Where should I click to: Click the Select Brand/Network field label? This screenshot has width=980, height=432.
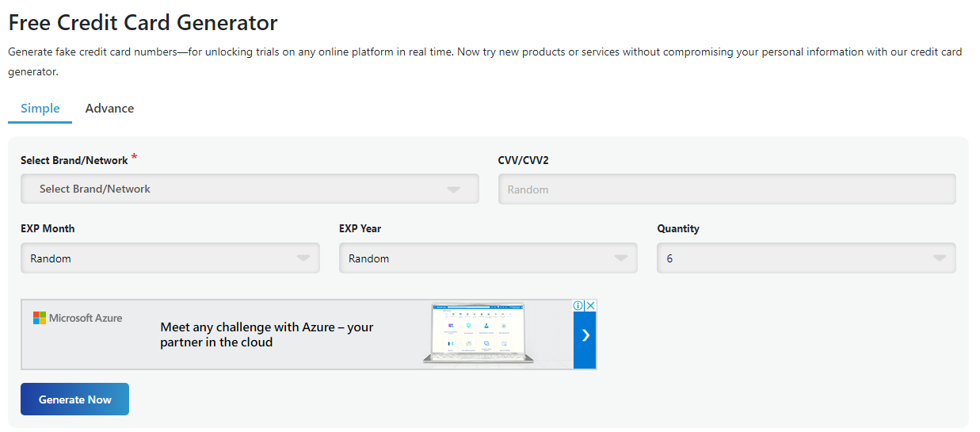pyautogui.click(x=74, y=160)
